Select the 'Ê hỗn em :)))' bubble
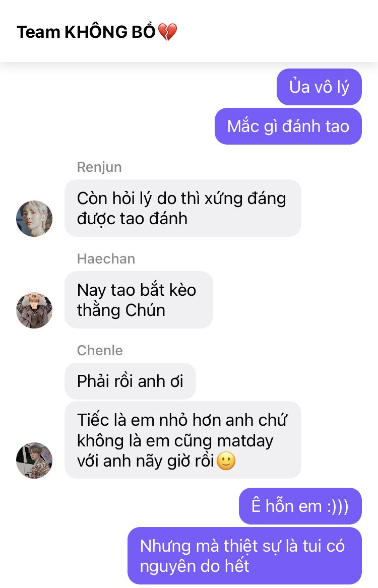Screen dimensions: 378x588 click(x=300, y=506)
